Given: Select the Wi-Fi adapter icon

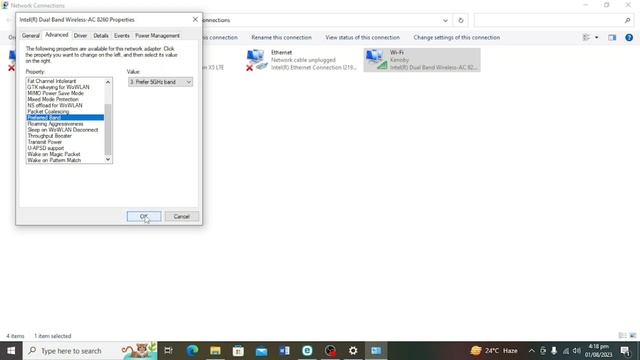Looking at the screenshot, I should click(x=376, y=60).
